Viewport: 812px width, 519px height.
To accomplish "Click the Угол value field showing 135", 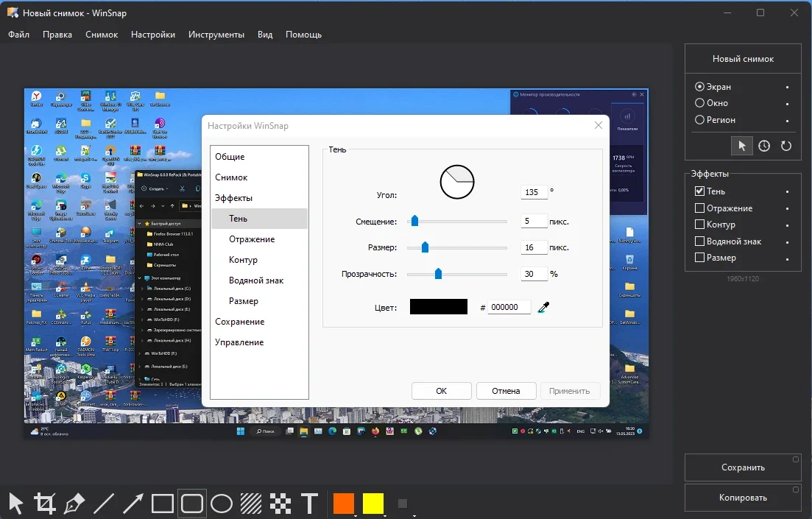I will 534,192.
